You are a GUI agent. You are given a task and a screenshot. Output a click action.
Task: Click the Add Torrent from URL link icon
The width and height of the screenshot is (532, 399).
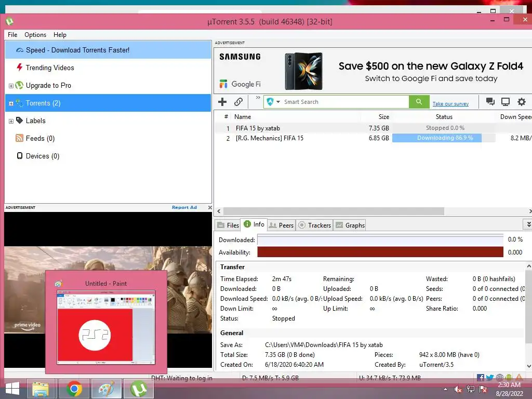point(238,102)
